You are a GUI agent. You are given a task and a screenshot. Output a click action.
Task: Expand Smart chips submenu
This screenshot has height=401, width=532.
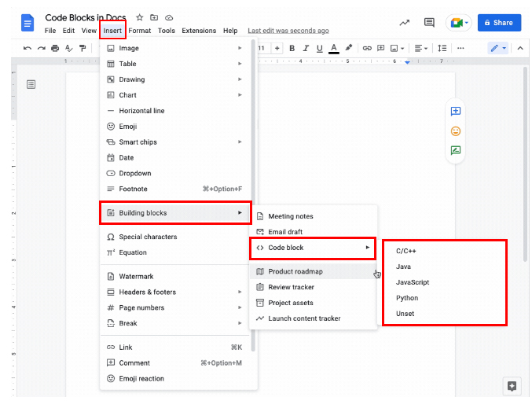click(x=175, y=142)
